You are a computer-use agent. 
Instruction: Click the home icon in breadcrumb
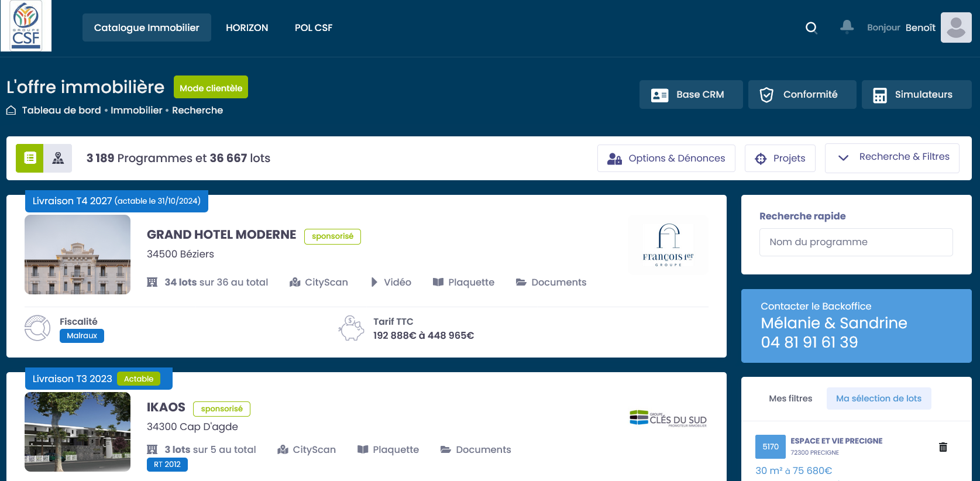pos(11,110)
